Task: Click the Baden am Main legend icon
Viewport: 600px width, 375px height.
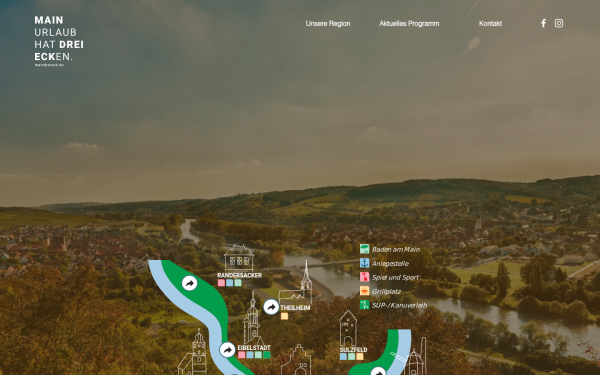Action: coord(364,249)
